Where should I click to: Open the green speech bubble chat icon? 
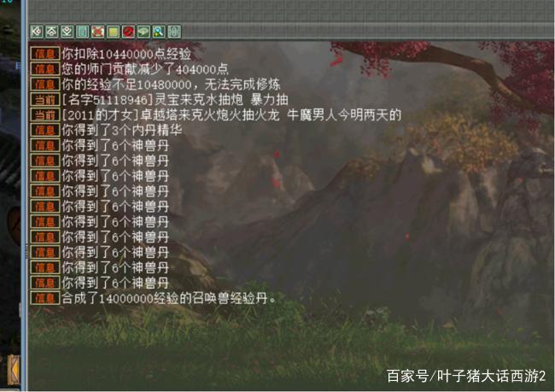tap(143, 32)
